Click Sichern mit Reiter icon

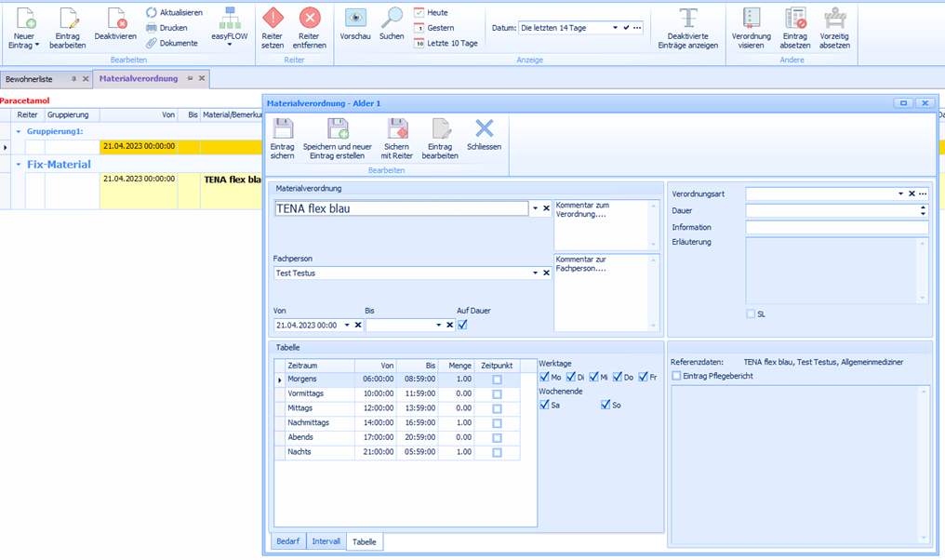point(397,129)
